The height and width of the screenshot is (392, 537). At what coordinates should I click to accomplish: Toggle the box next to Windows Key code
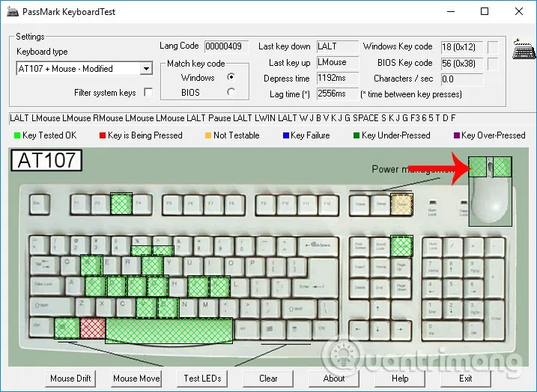[x=493, y=47]
